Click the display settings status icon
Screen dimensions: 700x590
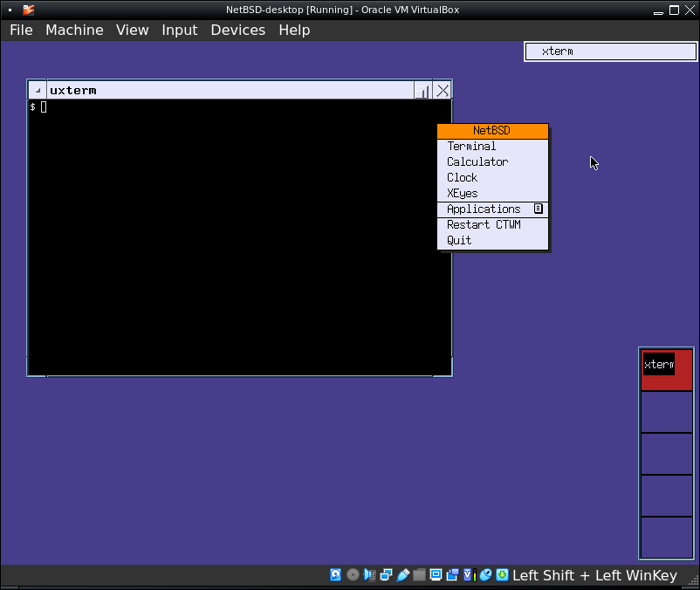[x=436, y=575]
